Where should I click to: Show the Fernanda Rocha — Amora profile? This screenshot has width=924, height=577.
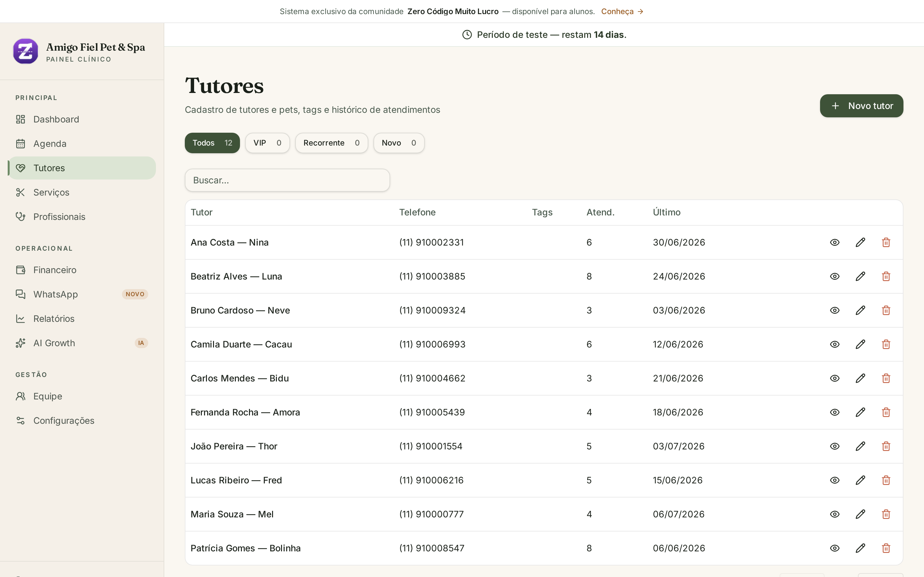click(835, 412)
